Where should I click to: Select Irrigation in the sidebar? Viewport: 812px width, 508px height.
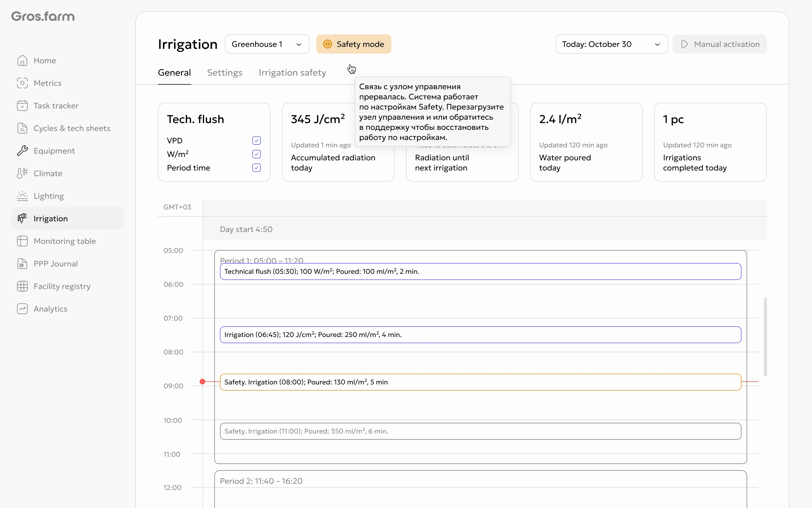click(x=67, y=218)
